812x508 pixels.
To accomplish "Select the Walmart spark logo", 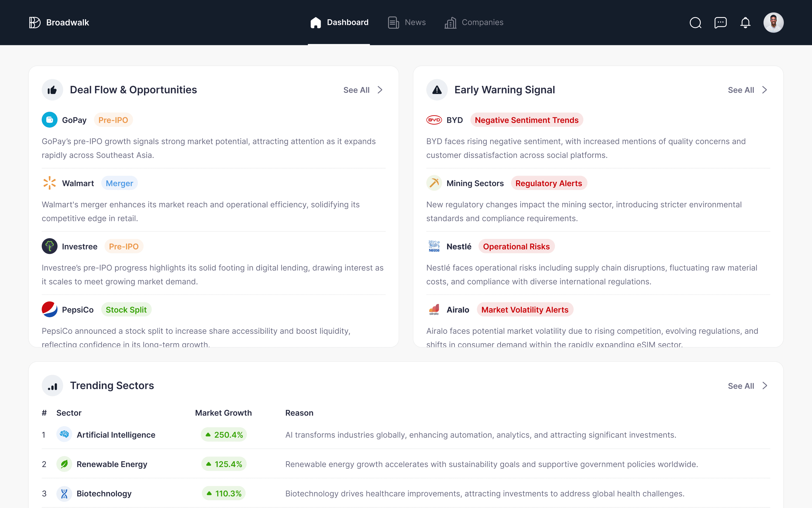I will (x=50, y=183).
